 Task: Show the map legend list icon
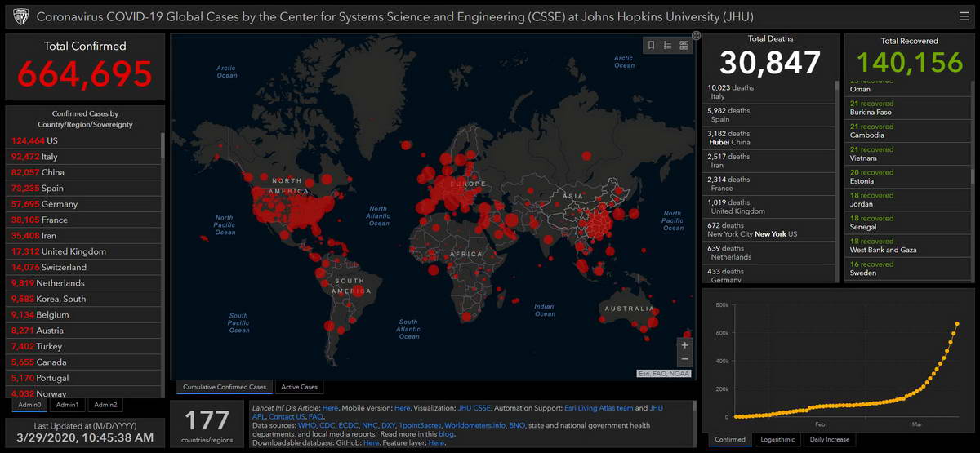pos(667,46)
